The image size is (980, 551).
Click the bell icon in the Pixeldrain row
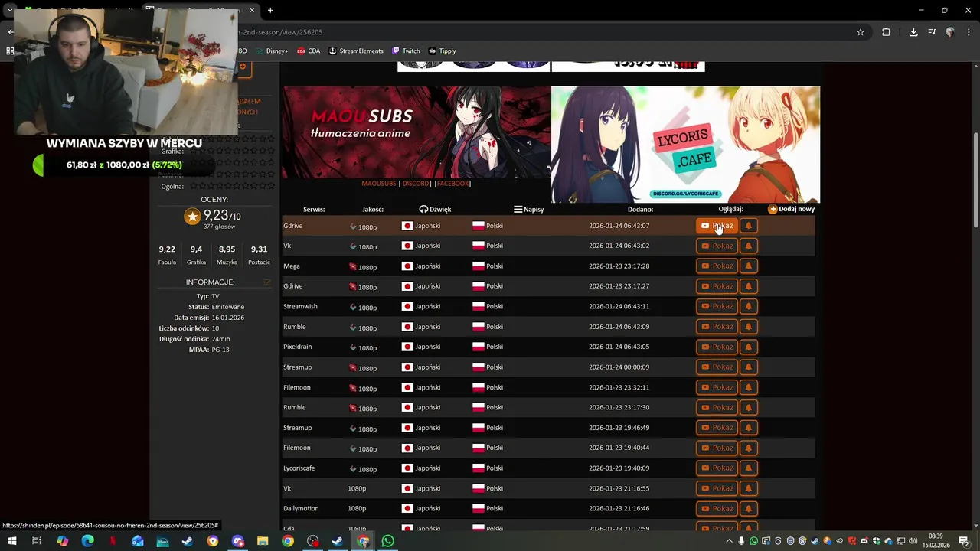[749, 347]
